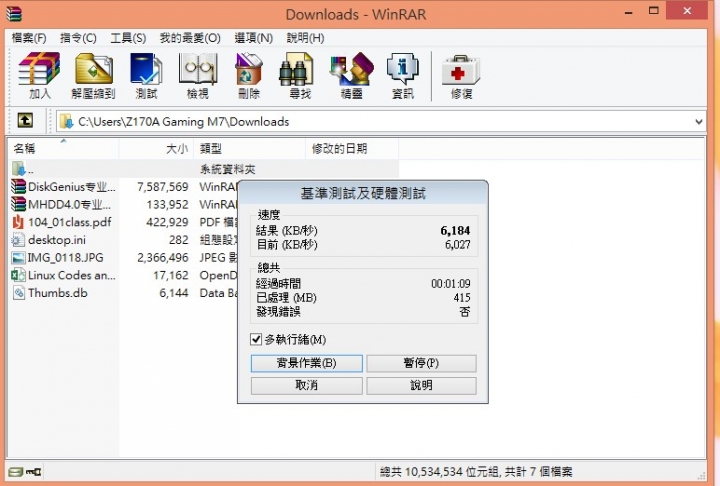Click the 修復 (Repair) first-aid icon

click(x=461, y=70)
